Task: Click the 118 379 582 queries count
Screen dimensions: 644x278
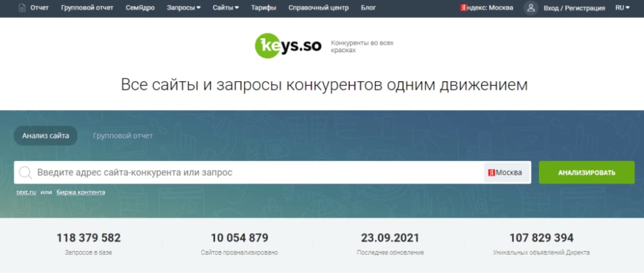Action: [89, 237]
